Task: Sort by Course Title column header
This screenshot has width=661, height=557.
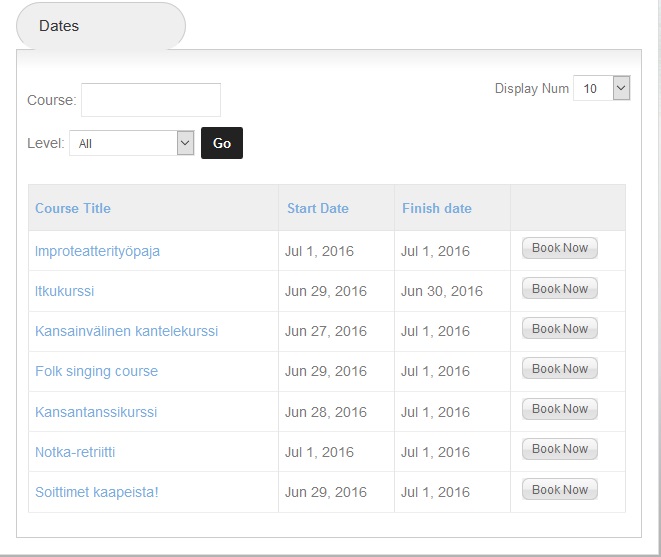Action: (x=73, y=208)
